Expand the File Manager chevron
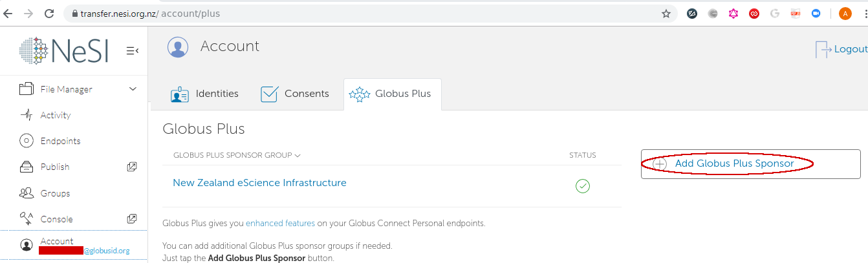868x263 pixels. tap(133, 89)
